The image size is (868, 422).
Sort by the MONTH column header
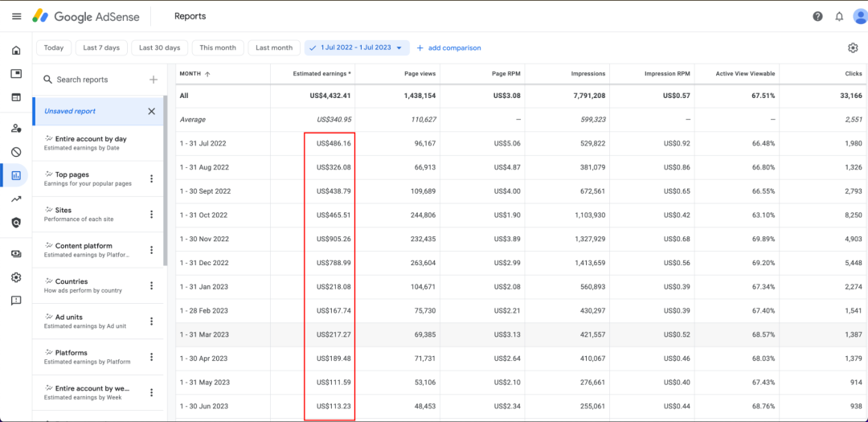(x=194, y=74)
